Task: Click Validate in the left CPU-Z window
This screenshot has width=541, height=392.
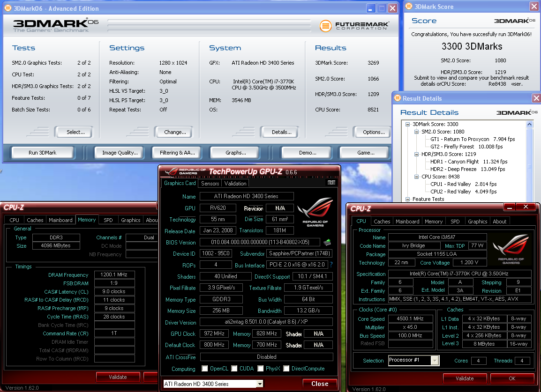Action: coord(118,377)
